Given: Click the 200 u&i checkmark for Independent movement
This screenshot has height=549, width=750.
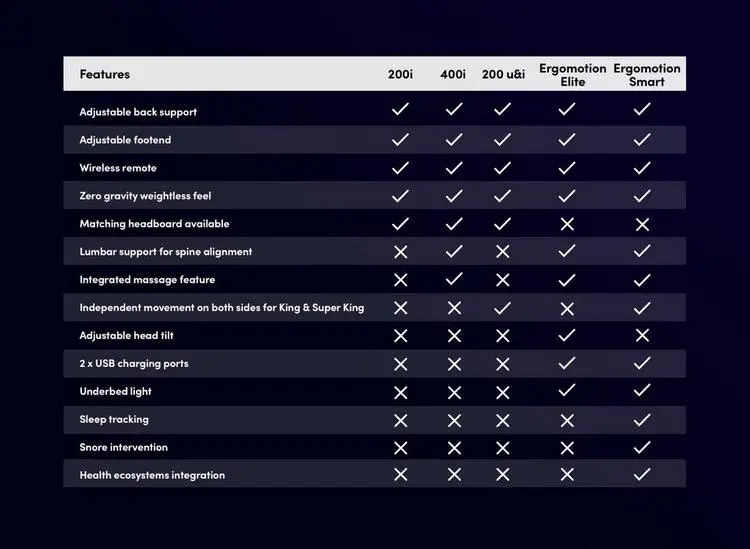Looking at the screenshot, I should click(x=502, y=308).
